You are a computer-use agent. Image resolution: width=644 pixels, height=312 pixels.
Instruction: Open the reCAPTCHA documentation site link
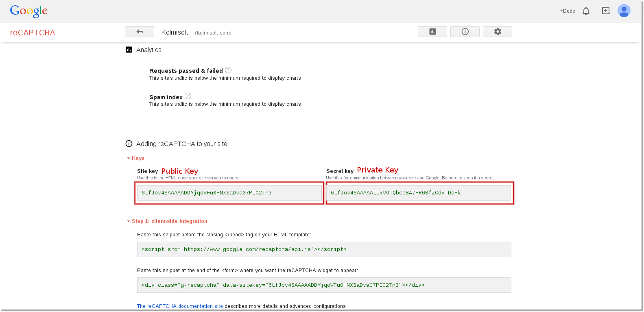coord(180,306)
